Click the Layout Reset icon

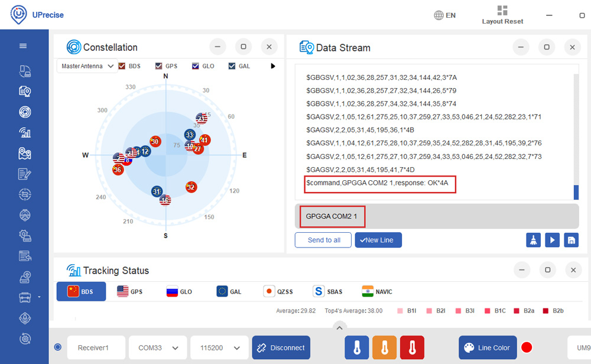coord(502,11)
